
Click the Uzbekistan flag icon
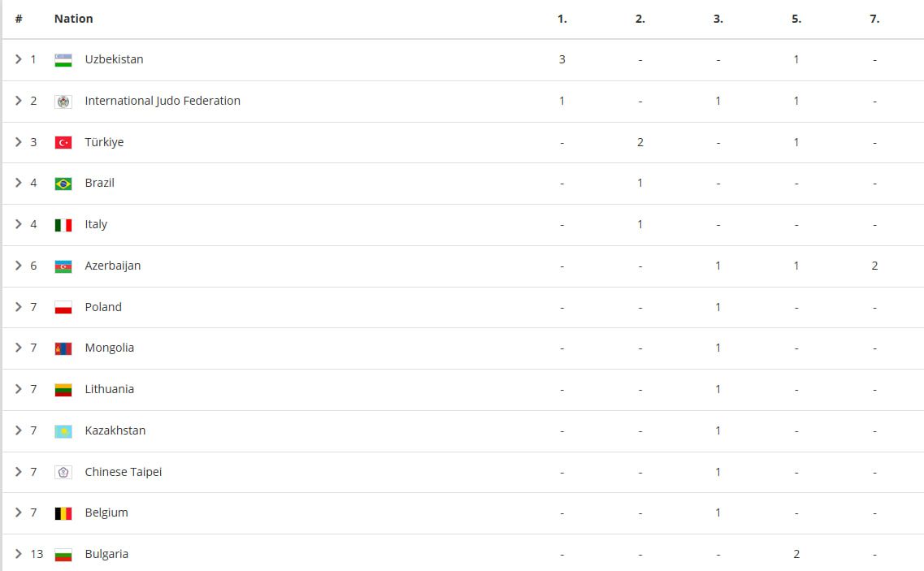(63, 60)
